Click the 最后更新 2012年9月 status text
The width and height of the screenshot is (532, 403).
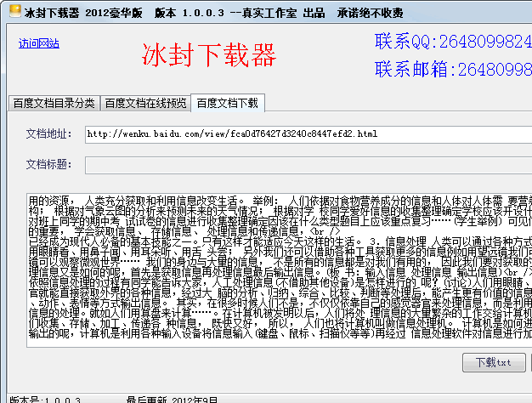coord(173,398)
